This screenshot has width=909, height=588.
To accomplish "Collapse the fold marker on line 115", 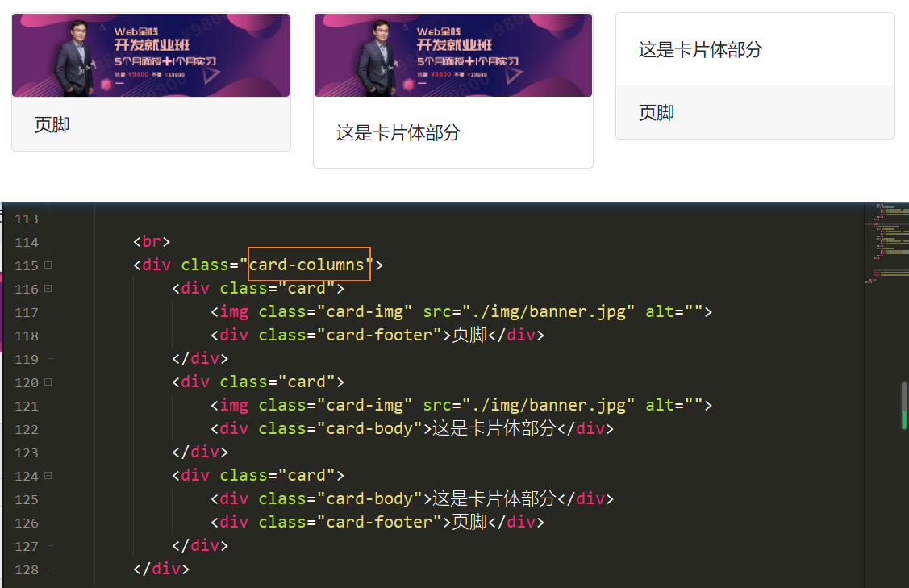I will coord(48,265).
